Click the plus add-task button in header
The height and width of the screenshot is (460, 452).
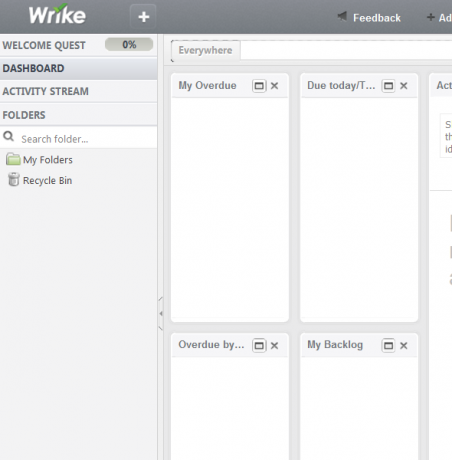pos(143,16)
